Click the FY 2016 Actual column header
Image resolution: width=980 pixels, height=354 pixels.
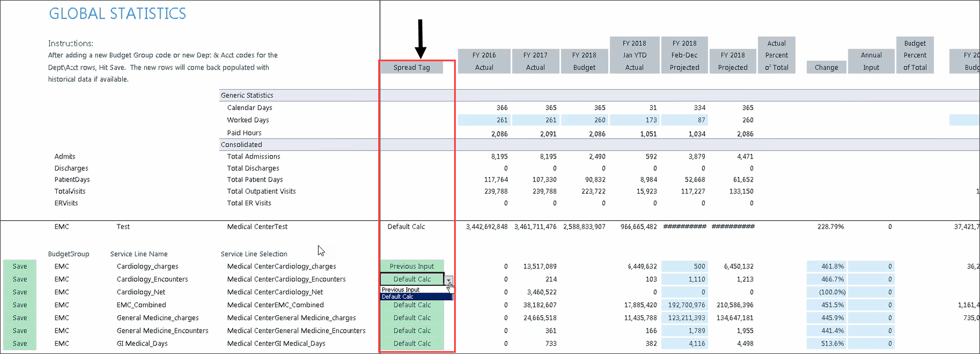click(x=484, y=61)
